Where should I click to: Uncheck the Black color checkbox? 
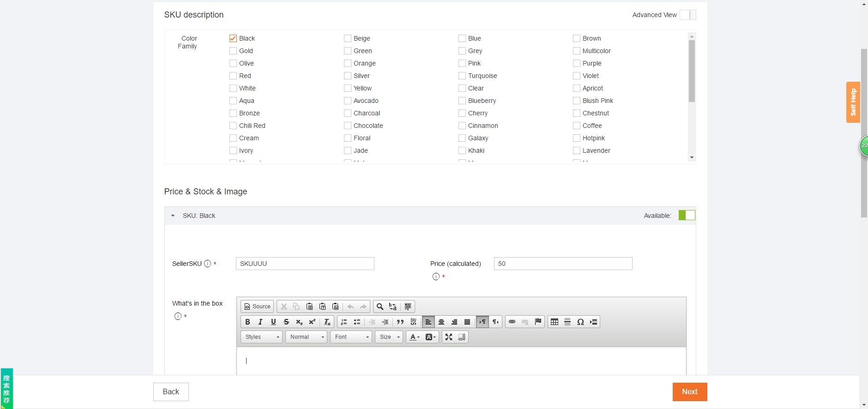[x=233, y=38]
